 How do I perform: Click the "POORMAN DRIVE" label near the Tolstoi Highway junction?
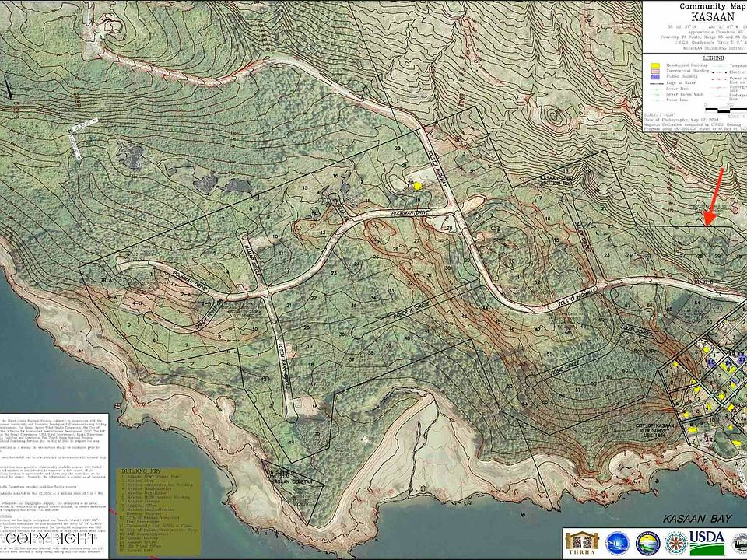pyautogui.click(x=411, y=212)
